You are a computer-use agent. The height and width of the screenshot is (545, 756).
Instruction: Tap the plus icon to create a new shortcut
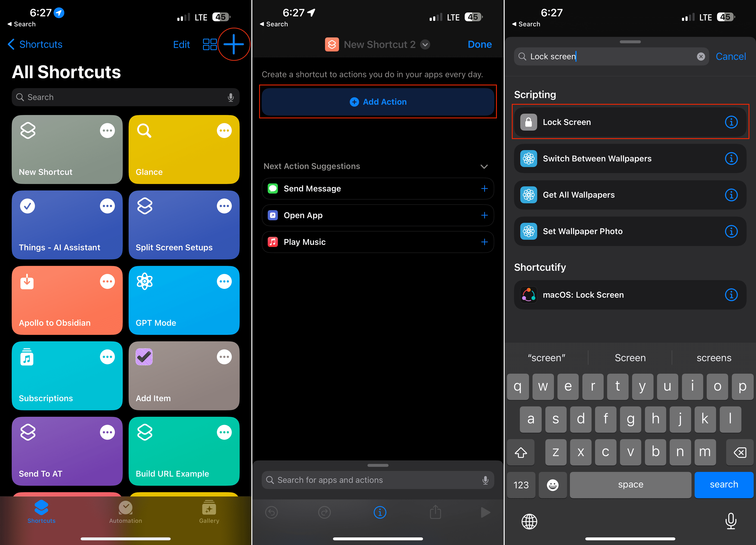click(234, 44)
